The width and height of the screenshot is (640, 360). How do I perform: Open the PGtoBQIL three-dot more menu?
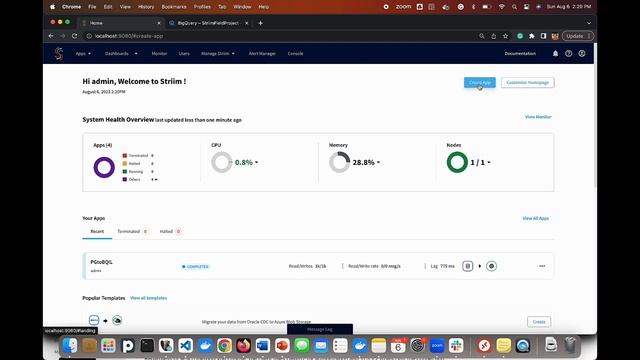pos(542,266)
